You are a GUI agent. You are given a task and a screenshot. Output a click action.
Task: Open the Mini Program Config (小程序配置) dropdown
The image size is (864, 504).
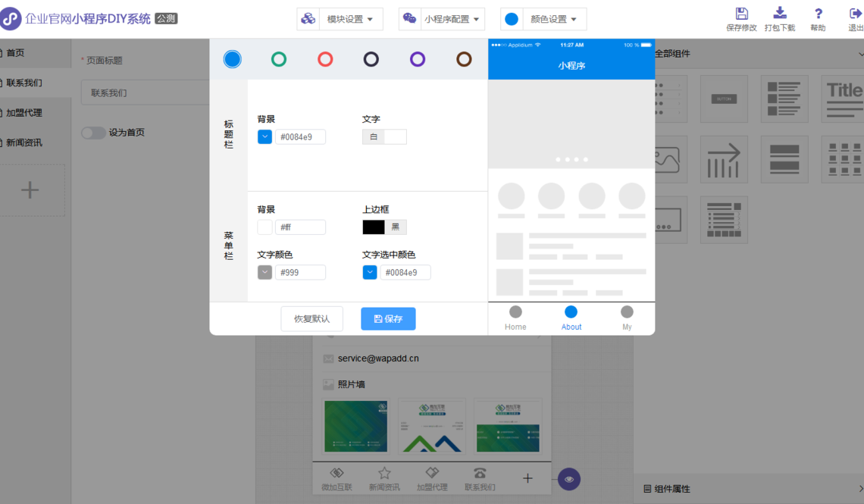442,19
